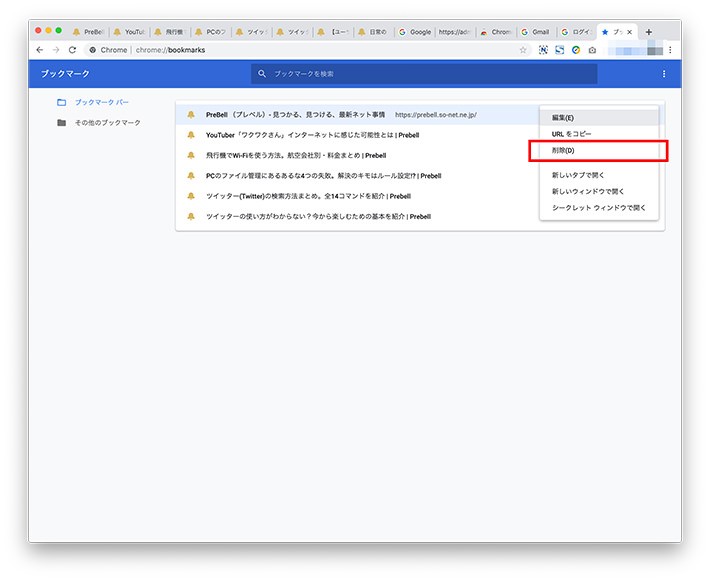Image resolution: width=710 pixels, height=580 pixels.
Task: Select URL をコピー menu entry
Action: (x=572, y=134)
